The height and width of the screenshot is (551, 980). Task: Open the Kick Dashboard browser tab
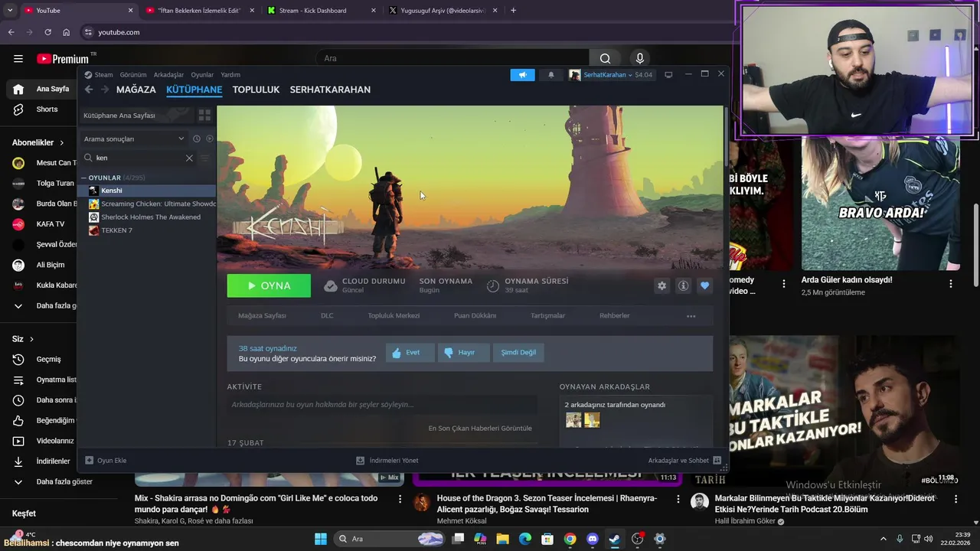point(322,11)
